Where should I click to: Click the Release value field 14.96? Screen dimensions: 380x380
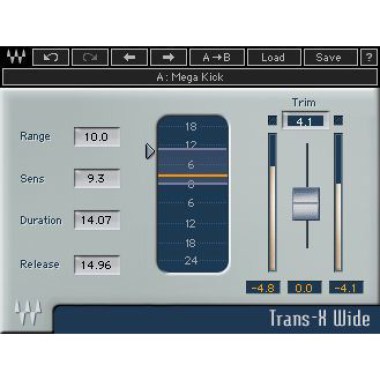pos(97,265)
